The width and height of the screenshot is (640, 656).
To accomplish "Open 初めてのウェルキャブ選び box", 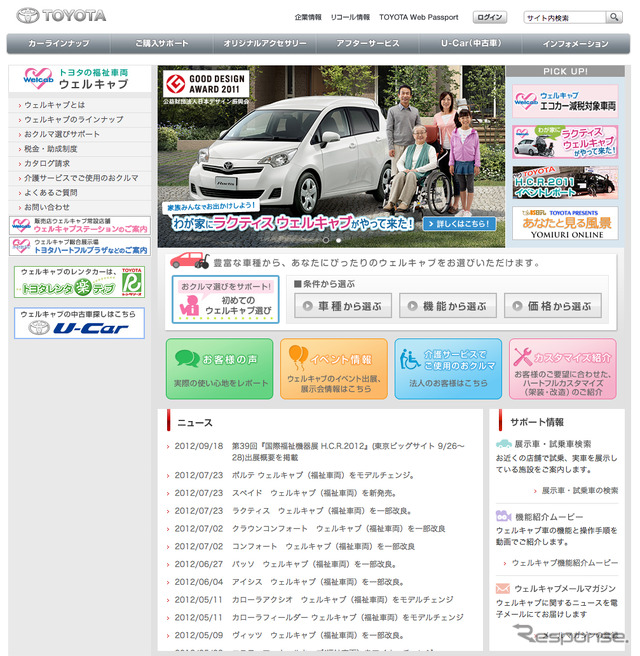I will point(225,299).
